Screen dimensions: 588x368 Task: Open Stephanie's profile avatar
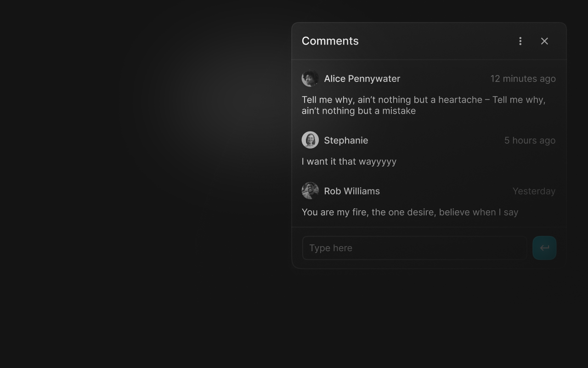pos(310,140)
